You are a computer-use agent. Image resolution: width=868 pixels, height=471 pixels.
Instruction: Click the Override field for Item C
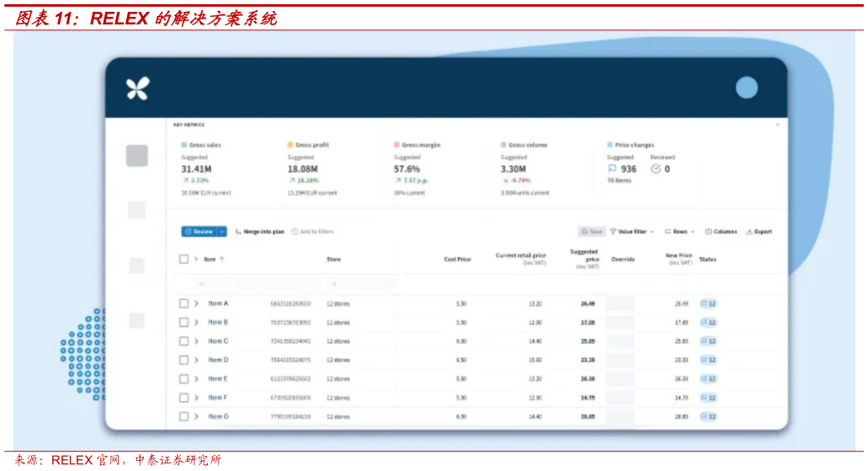620,341
